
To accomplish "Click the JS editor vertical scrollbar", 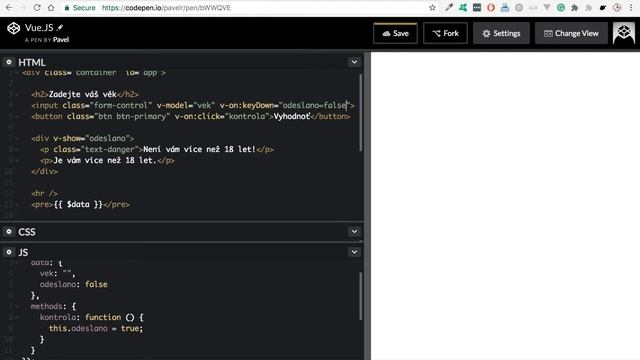I will point(361,296).
